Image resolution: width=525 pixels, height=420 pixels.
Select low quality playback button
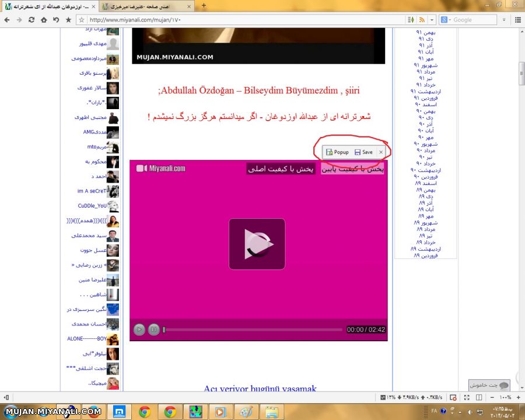pyautogui.click(x=352, y=169)
